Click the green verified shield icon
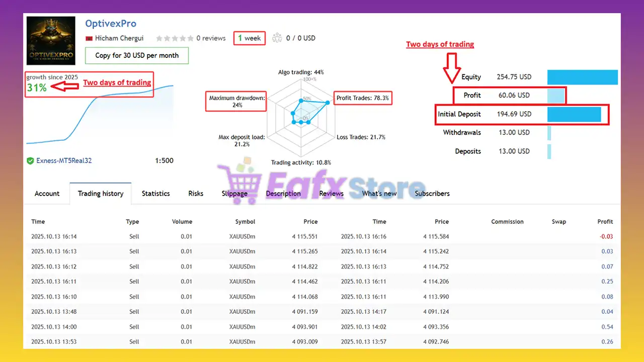This screenshot has width=644, height=362. (30, 161)
